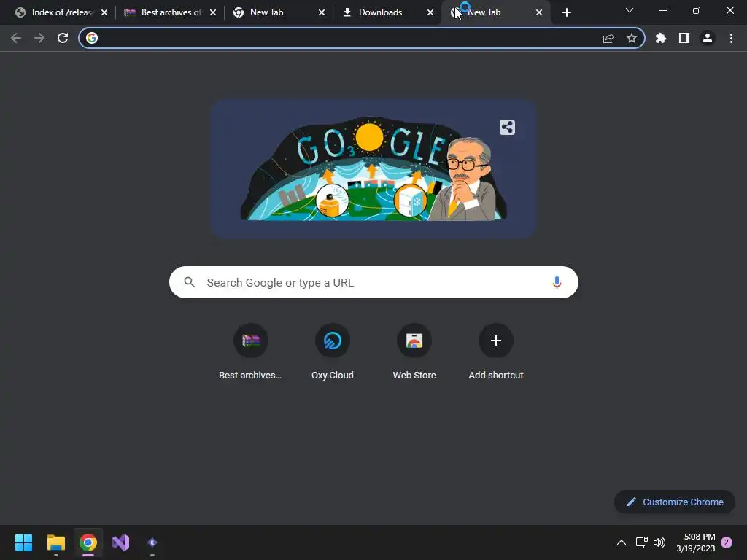
Task: Open the network status tray icon
Action: point(641,542)
